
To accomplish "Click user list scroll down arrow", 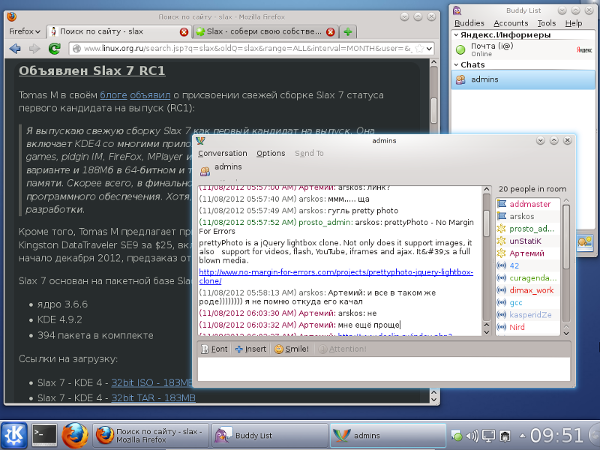I will coord(566,333).
